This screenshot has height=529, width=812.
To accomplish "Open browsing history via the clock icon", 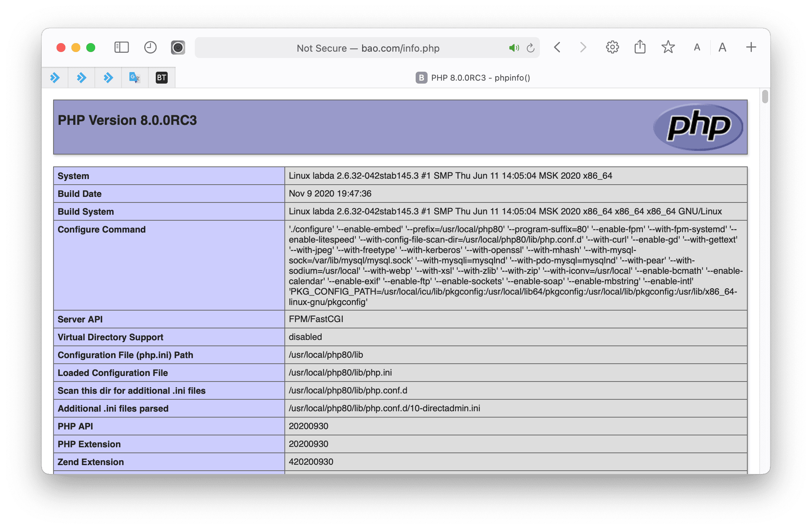I will (150, 48).
